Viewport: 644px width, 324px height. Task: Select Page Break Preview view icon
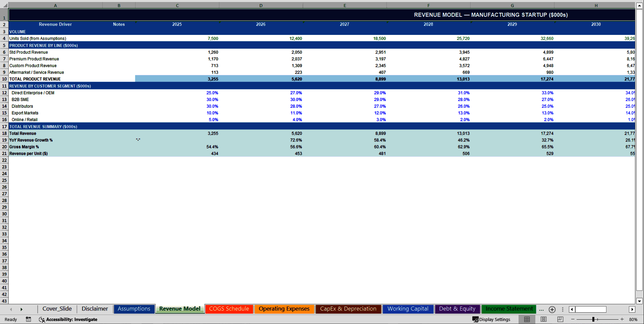click(560, 319)
